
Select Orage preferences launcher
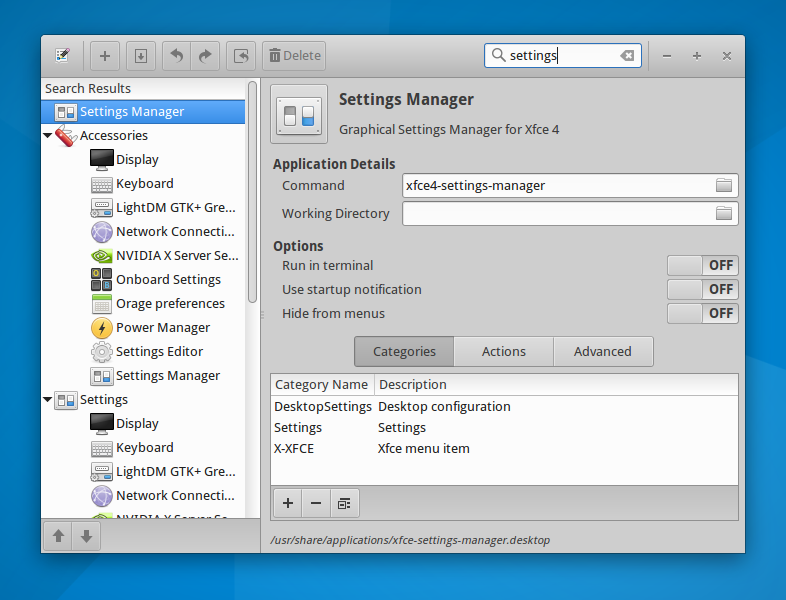143,304
